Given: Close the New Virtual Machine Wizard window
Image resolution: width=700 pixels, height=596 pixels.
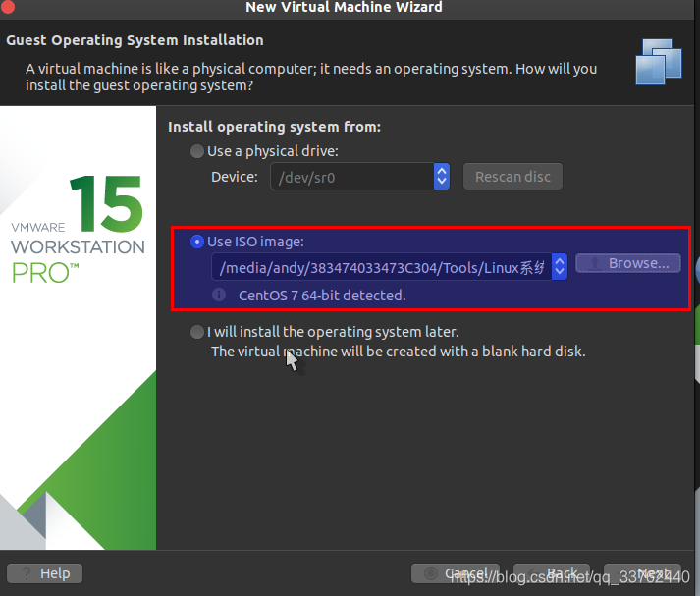Looking at the screenshot, I should (x=8, y=7).
